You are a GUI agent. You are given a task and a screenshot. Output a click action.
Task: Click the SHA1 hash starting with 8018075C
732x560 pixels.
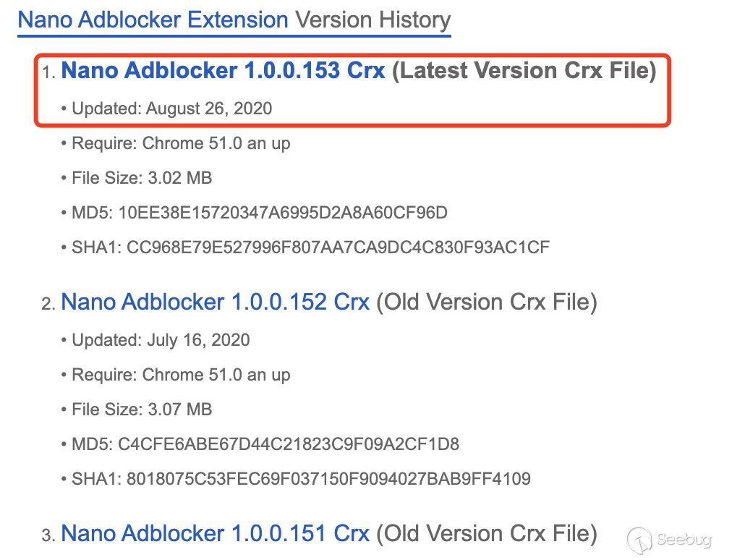pyautogui.click(x=328, y=478)
